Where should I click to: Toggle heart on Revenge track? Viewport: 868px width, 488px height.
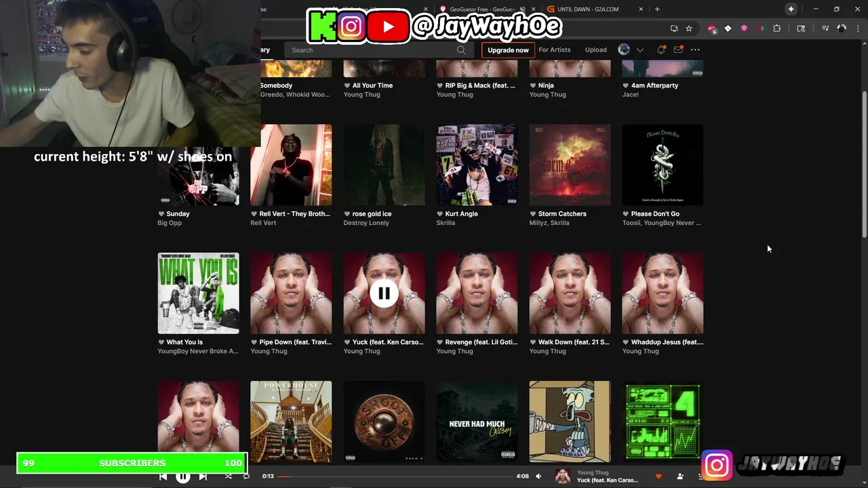pyautogui.click(x=440, y=342)
